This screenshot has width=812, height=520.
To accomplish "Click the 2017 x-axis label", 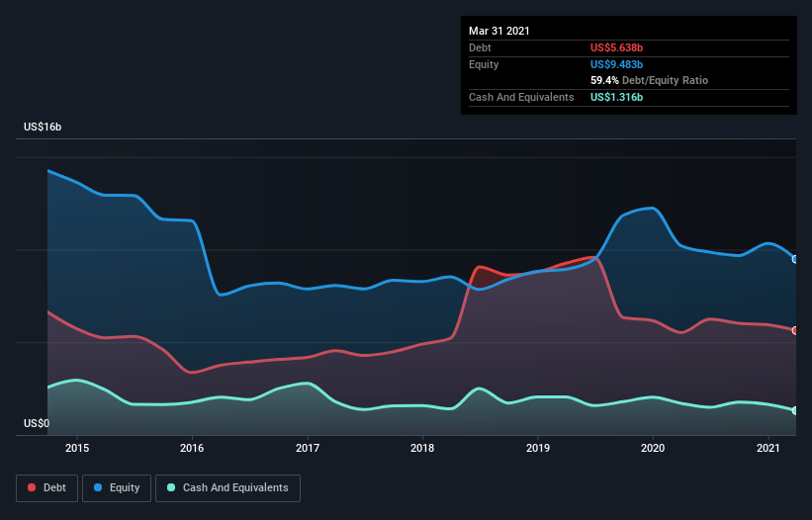I will pyautogui.click(x=308, y=448).
